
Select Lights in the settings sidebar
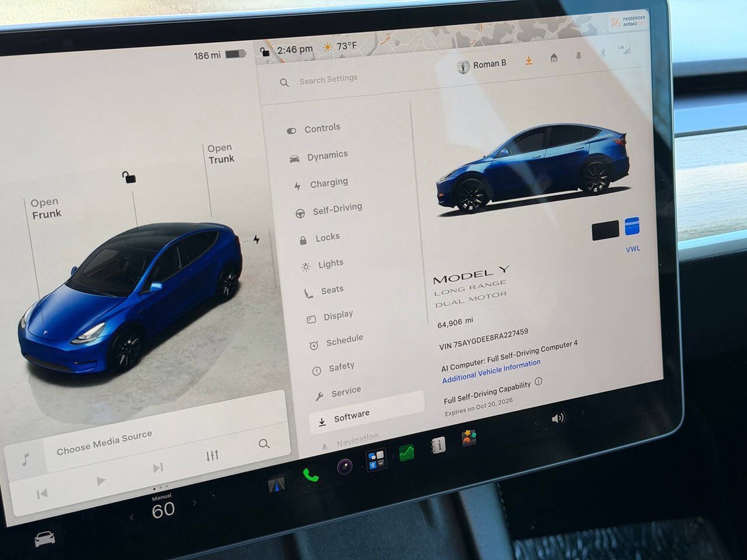[323, 265]
